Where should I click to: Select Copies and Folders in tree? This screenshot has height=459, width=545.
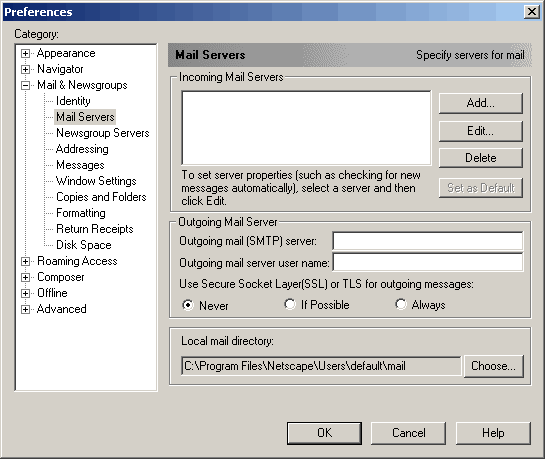tap(101, 197)
